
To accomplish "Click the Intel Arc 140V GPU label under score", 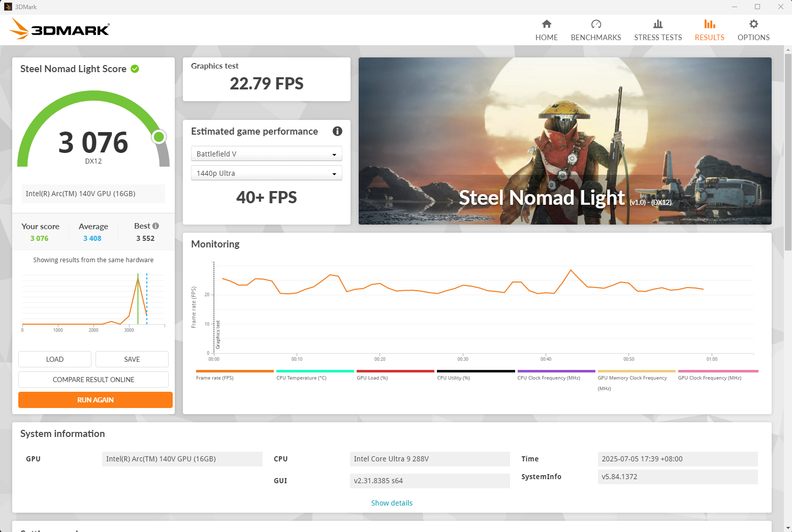I will [93, 194].
